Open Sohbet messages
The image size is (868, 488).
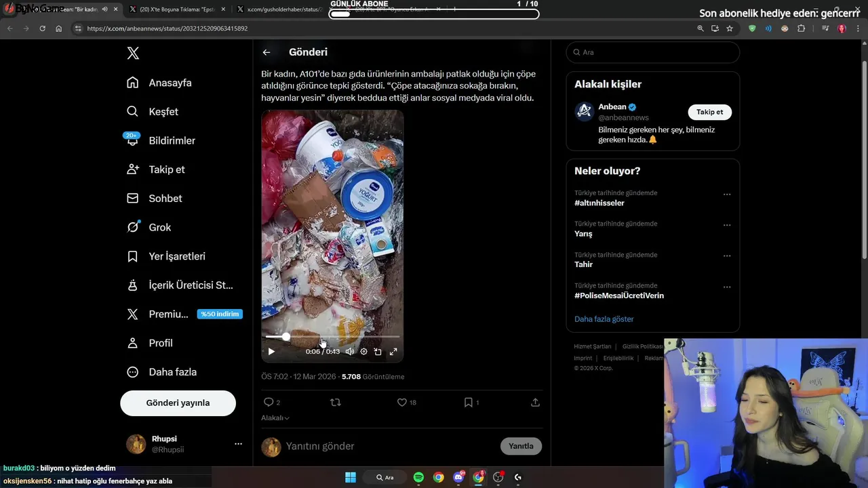(154, 199)
